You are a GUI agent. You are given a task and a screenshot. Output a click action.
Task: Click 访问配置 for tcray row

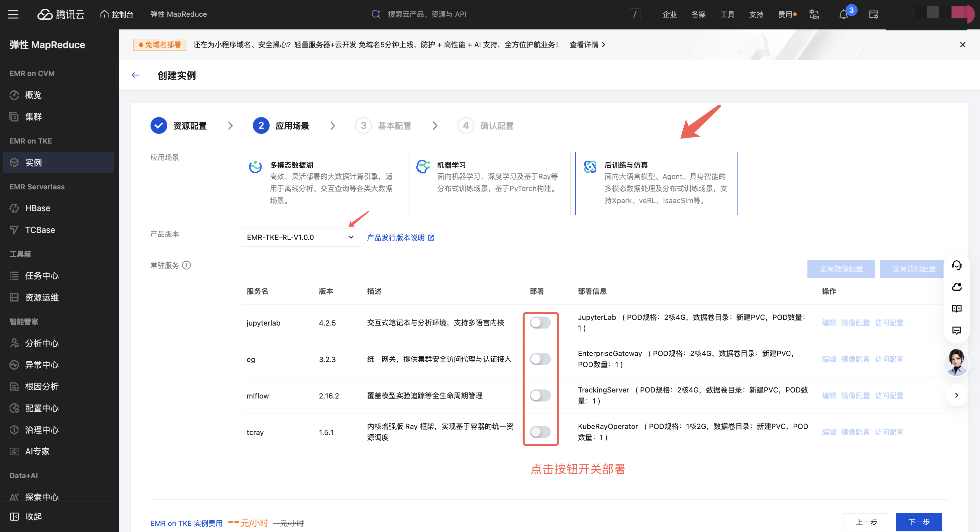pyautogui.click(x=889, y=432)
